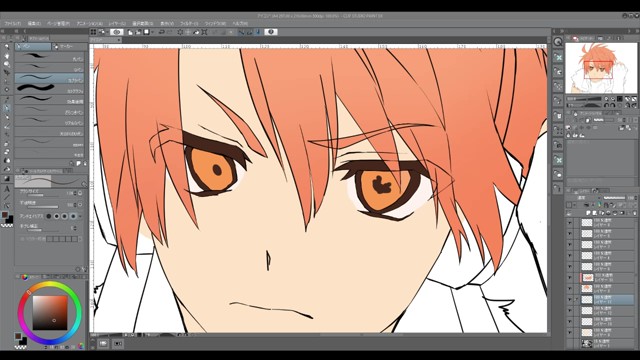Select the カリグラフィ sub tool
Image resolution: width=640 pixels, height=360 pixels.
(x=49, y=88)
